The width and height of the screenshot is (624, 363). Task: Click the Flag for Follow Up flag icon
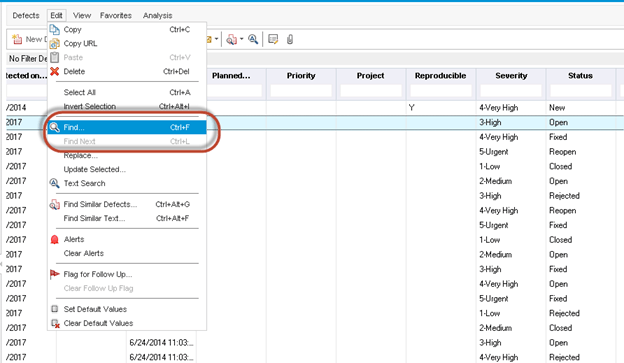pos(55,274)
